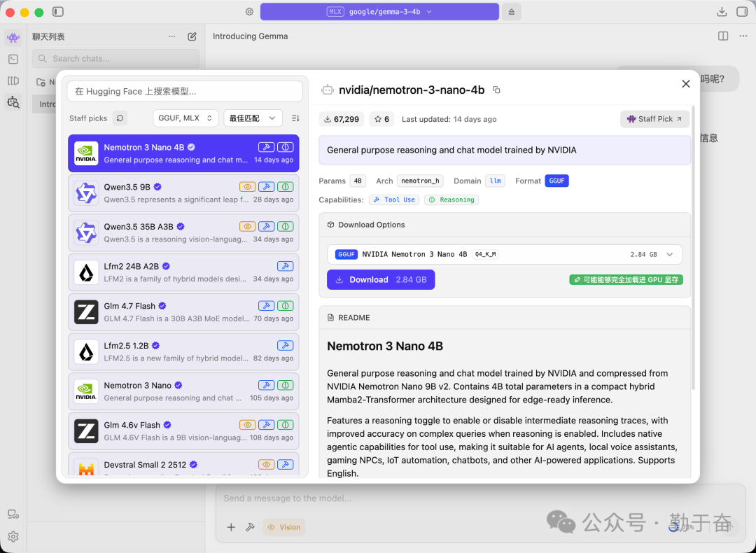Click the vision eye badge on Devstral Small 2

pos(266,464)
